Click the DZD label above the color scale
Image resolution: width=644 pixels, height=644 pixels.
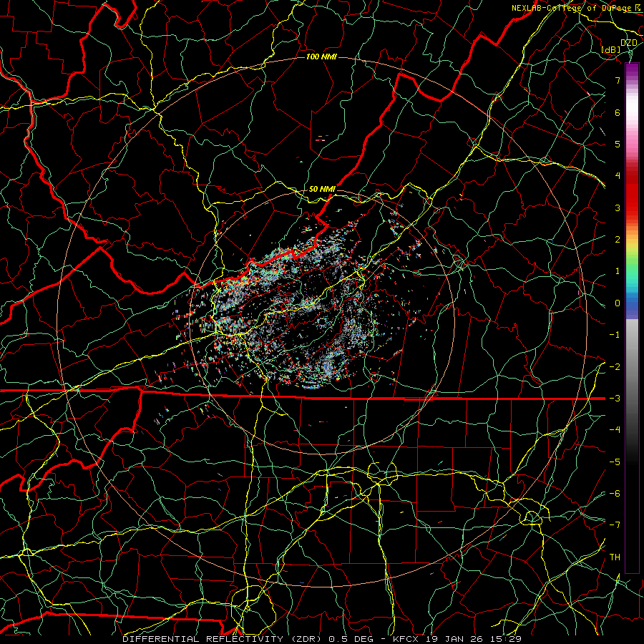pos(629,43)
